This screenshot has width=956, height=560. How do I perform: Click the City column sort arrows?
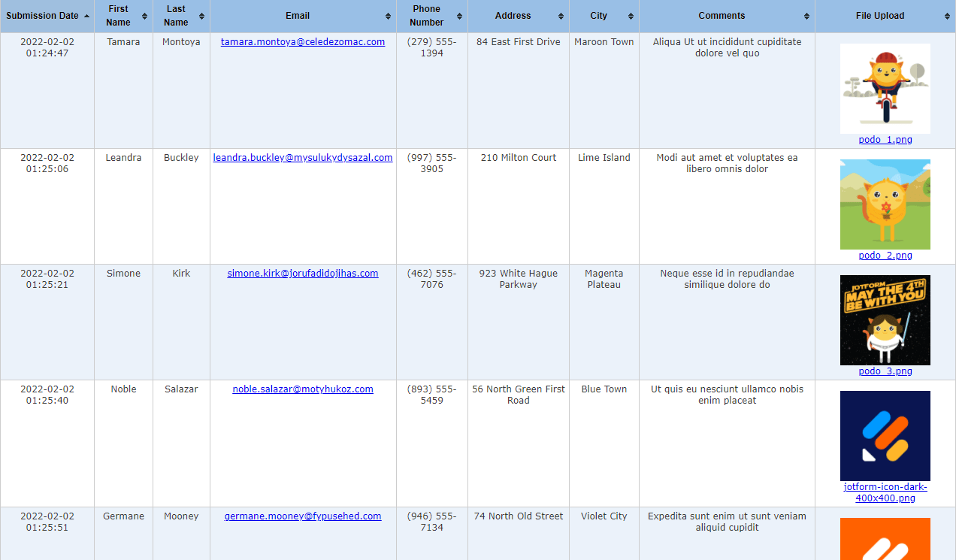[x=631, y=15]
